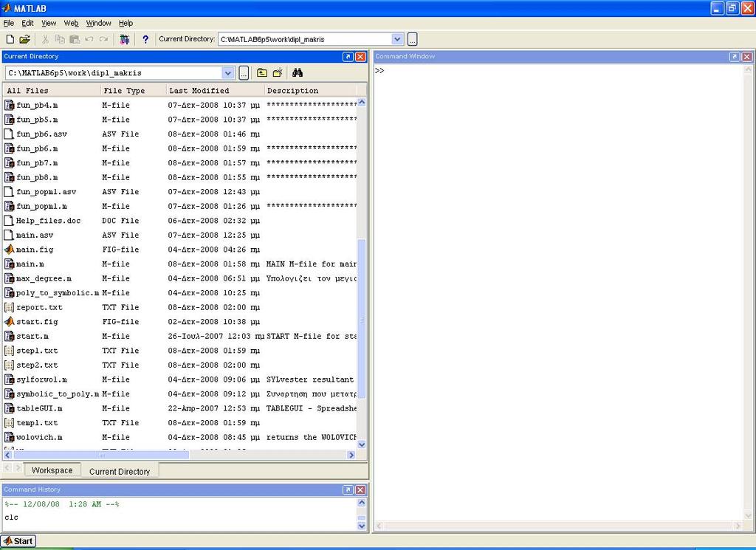Undo the last action via toolbar

pos(89,39)
